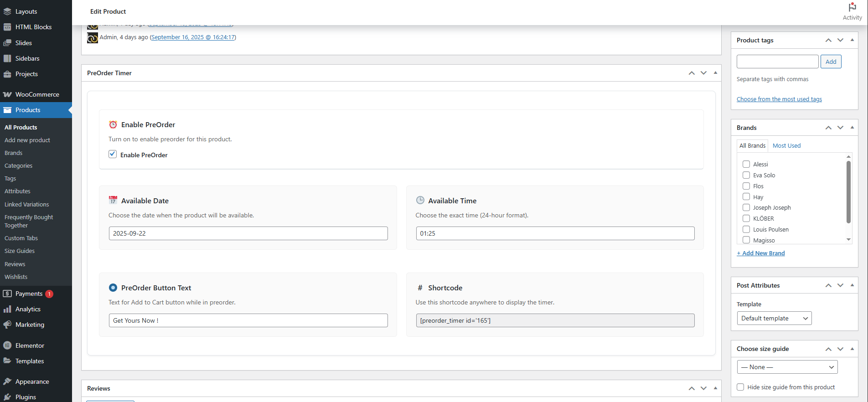Collapse the Brands panel
Image resolution: width=868 pixels, height=402 pixels.
click(852, 128)
